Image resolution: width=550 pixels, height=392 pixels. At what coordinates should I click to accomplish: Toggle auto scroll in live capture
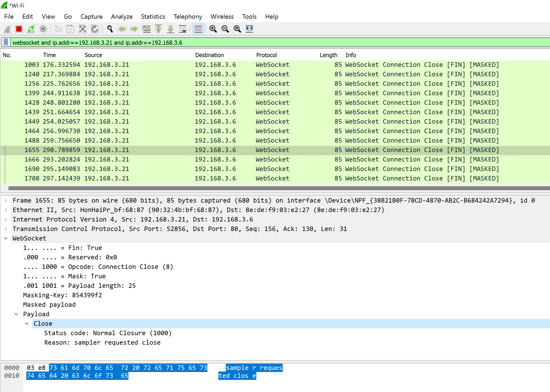tap(182, 29)
